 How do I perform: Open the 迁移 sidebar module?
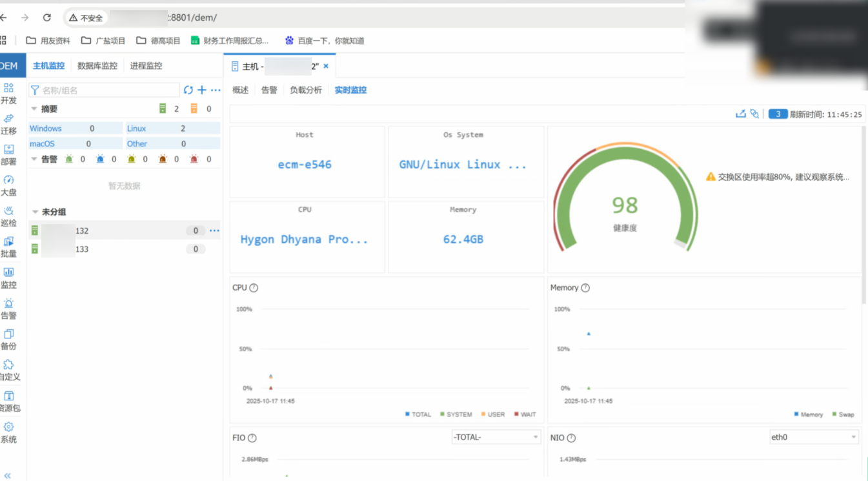[x=8, y=125]
